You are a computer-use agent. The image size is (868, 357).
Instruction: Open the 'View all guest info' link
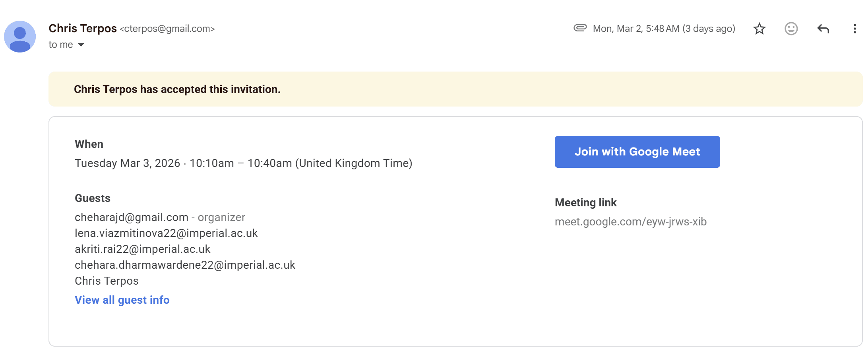[x=122, y=300]
